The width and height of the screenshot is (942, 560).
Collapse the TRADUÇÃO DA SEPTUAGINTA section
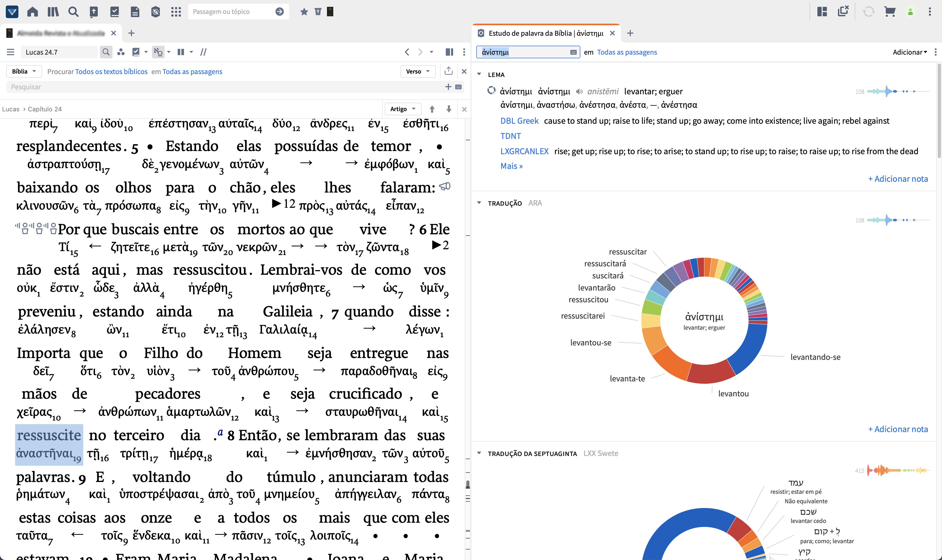pyautogui.click(x=479, y=453)
